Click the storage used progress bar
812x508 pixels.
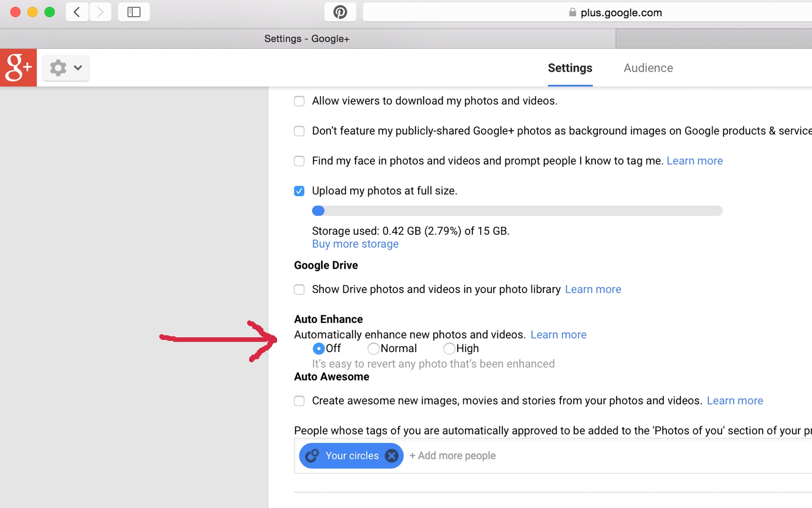tap(517, 211)
